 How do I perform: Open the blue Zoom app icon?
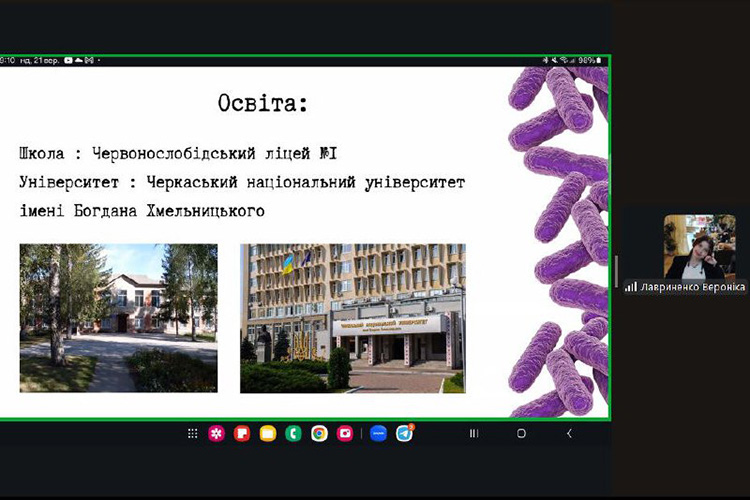coord(378,433)
